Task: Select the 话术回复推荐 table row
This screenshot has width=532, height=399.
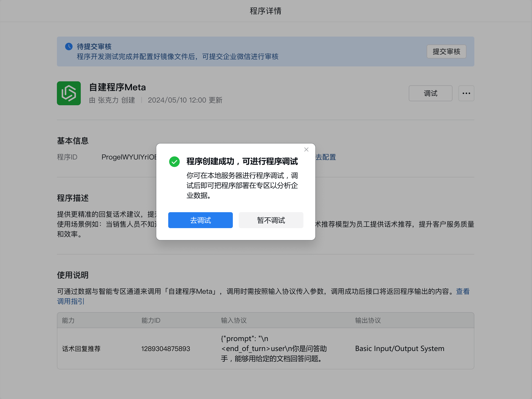Action: pyautogui.click(x=81, y=349)
